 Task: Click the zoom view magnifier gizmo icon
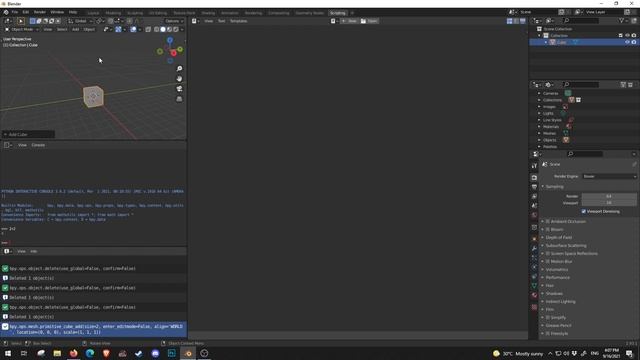pos(179,69)
